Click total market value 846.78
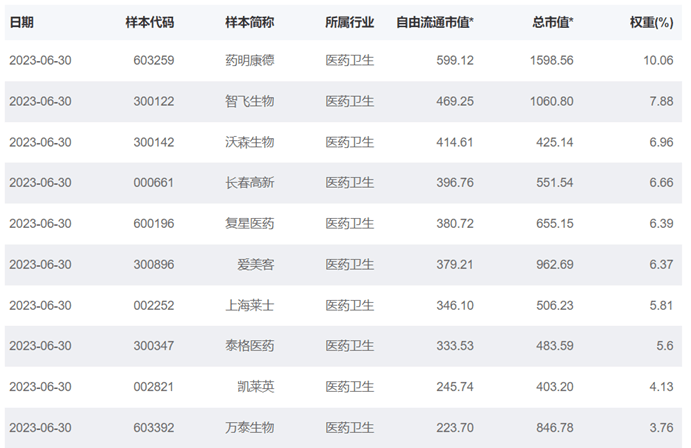Image resolution: width=691 pixels, height=448 pixels. (x=555, y=428)
